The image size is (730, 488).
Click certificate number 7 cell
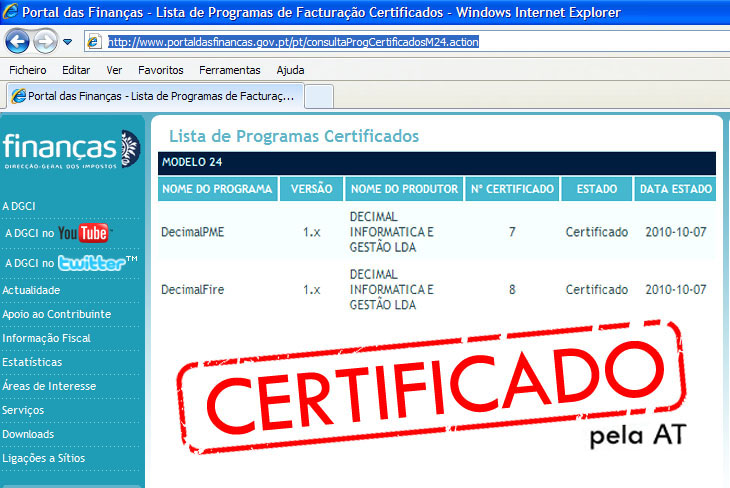point(512,232)
